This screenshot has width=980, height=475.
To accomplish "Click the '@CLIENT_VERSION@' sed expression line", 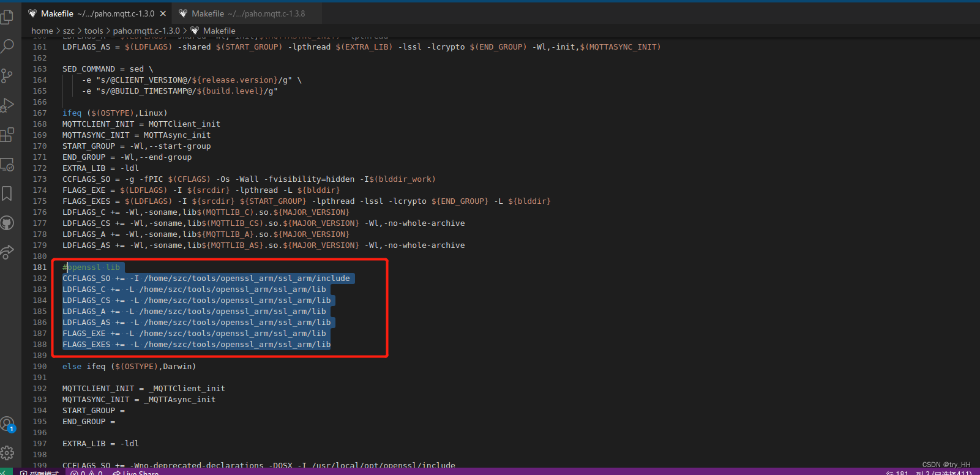I will point(192,80).
